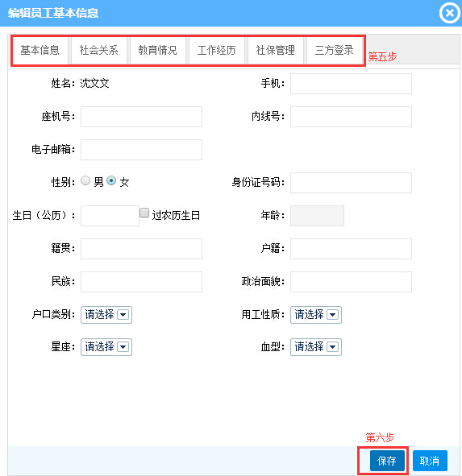This screenshot has width=462, height=476.
Task: Click the 保存 button
Action: [387, 461]
